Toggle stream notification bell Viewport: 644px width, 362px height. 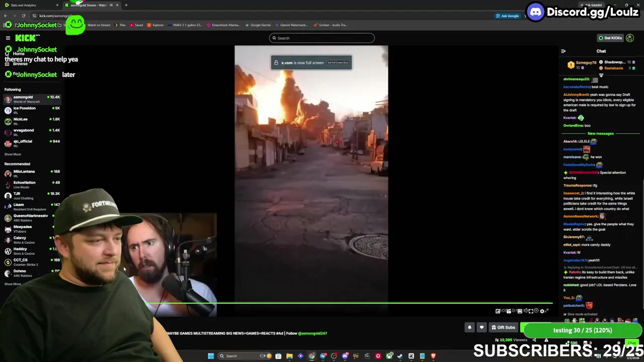[x=469, y=327]
